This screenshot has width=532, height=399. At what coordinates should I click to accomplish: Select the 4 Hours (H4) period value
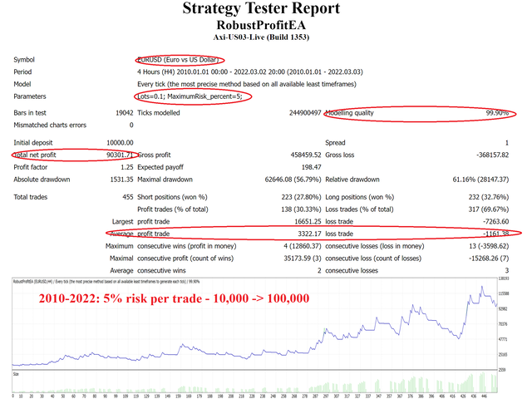pos(250,72)
